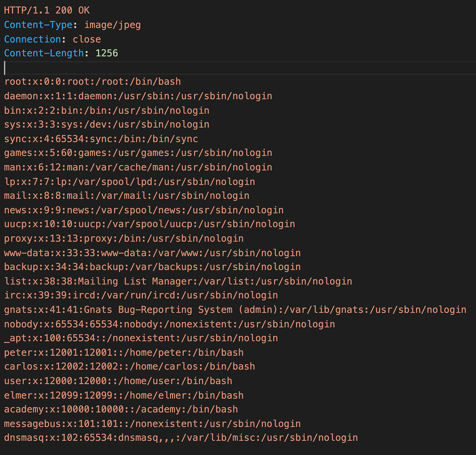
Task: Click the _apt:x:100 line
Action: click(x=141, y=339)
